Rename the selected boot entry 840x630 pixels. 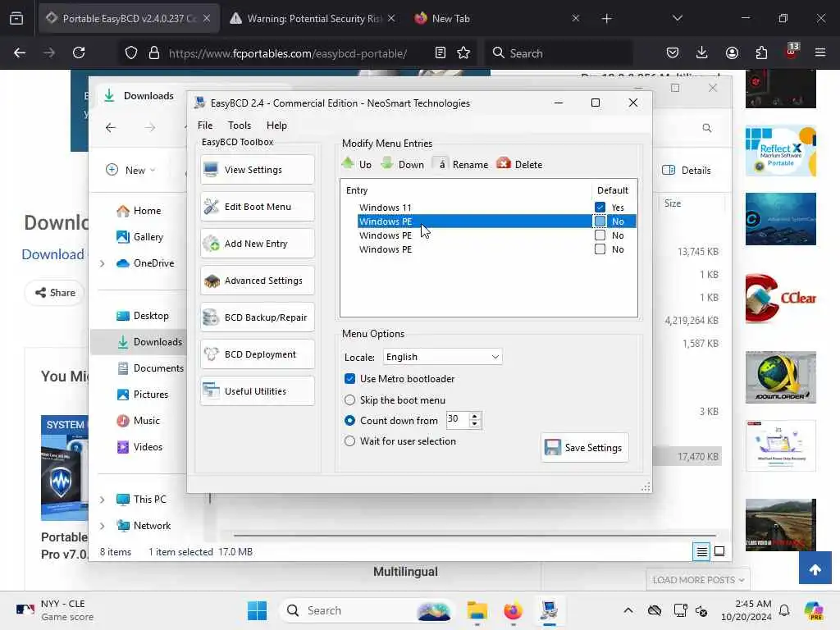tap(461, 164)
